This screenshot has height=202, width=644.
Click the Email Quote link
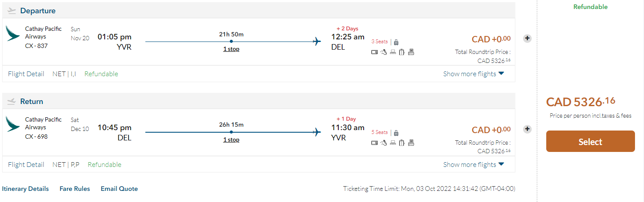tap(119, 189)
